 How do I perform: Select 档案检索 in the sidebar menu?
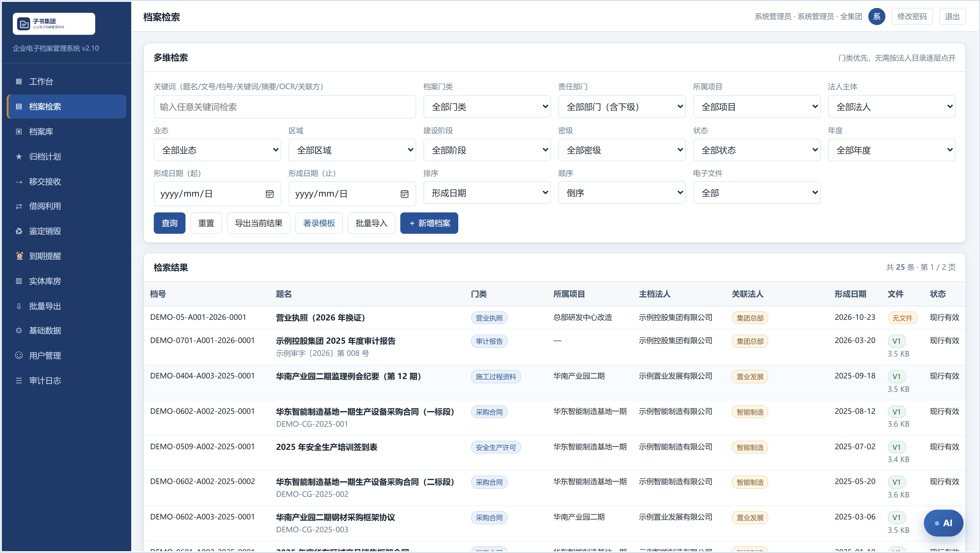[x=67, y=107]
